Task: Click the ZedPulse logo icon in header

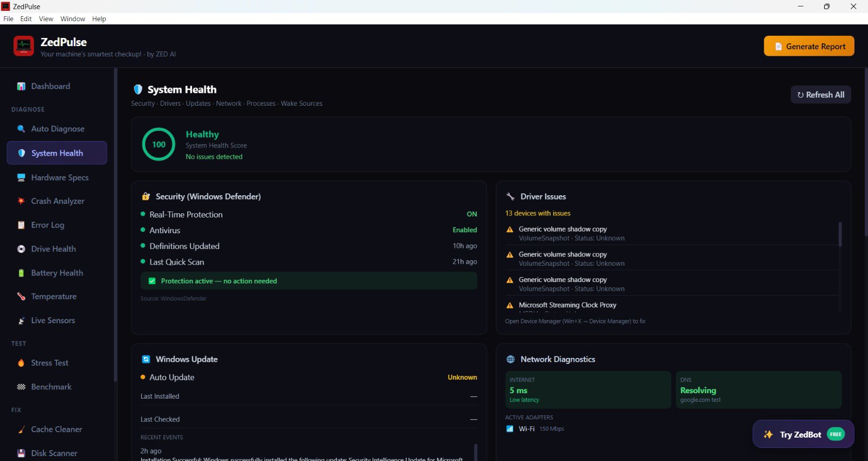Action: tap(23, 46)
